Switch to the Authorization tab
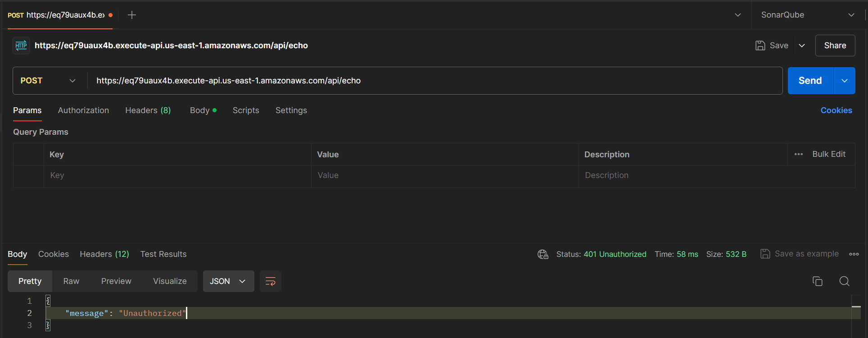This screenshot has width=868, height=338. pyautogui.click(x=83, y=110)
